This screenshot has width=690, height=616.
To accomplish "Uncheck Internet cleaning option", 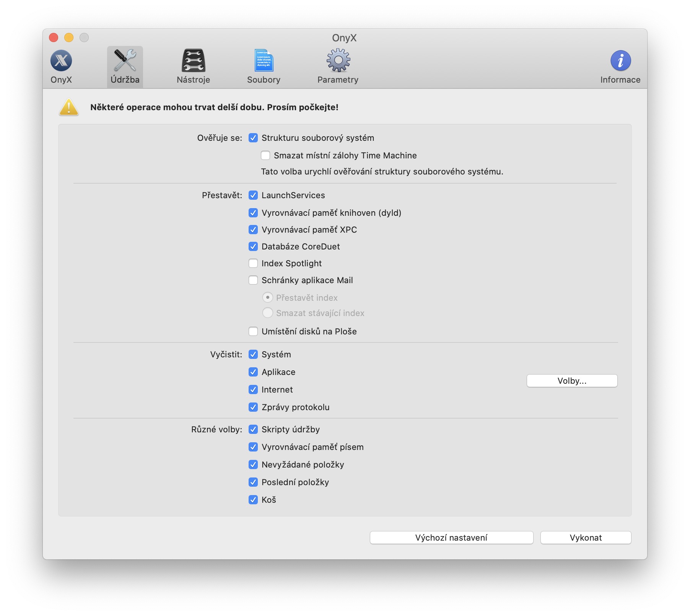I will [x=253, y=389].
